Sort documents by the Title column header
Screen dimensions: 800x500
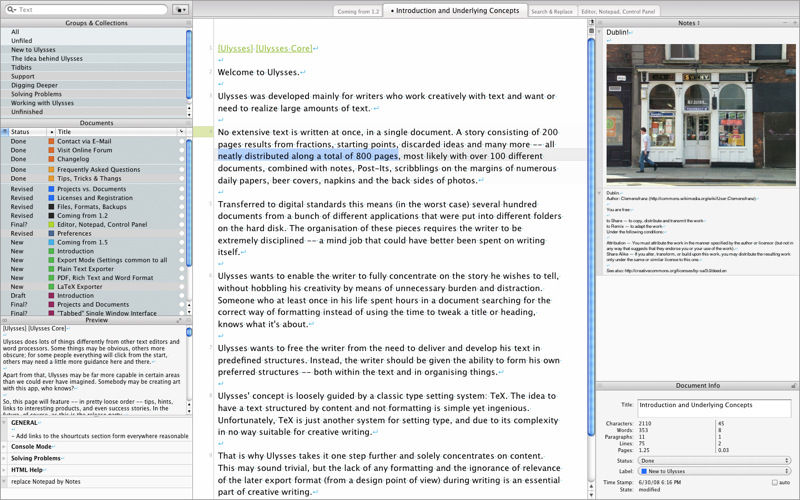click(116, 132)
